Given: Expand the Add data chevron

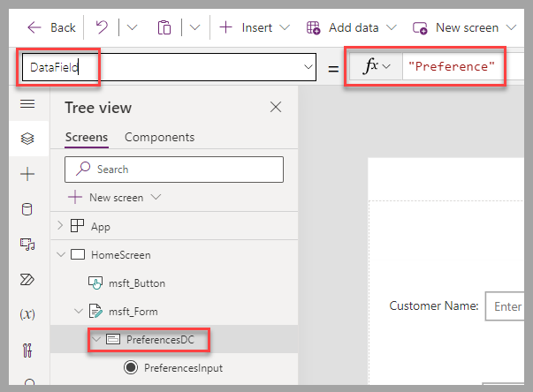Looking at the screenshot, I should pyautogui.click(x=392, y=27).
